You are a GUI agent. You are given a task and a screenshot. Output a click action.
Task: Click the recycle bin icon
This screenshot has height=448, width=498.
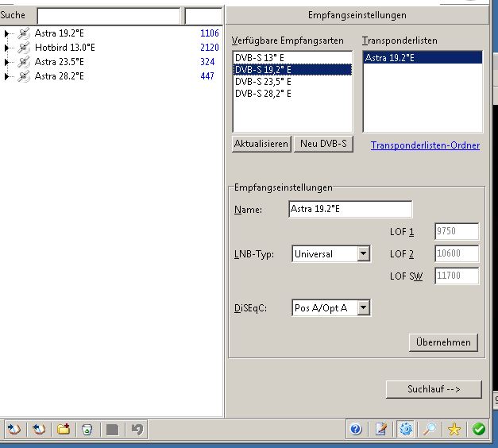[x=87, y=429]
